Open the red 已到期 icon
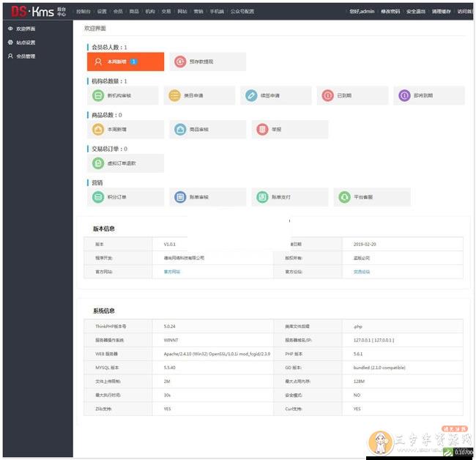Viewport: 476px width, 460px height. point(328,96)
